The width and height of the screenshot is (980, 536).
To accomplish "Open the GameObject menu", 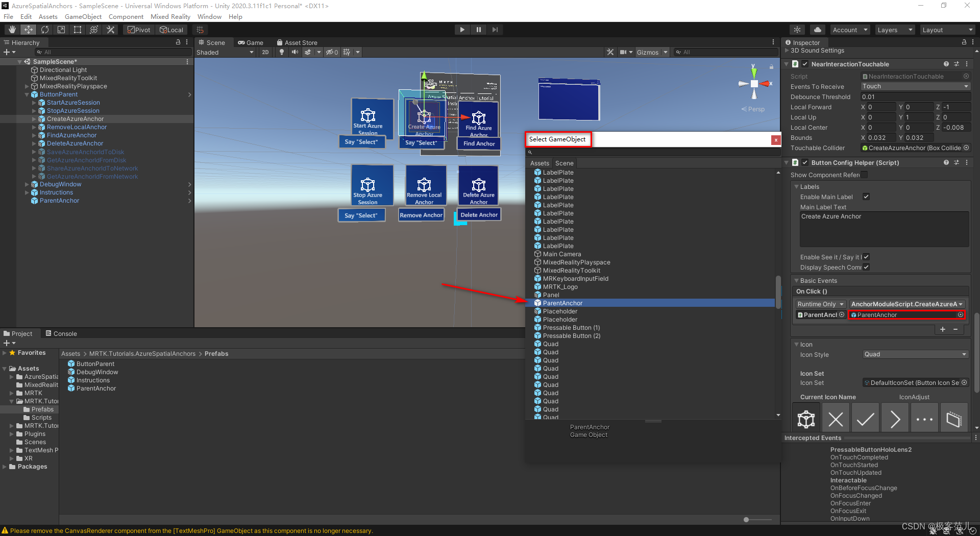I will [83, 16].
